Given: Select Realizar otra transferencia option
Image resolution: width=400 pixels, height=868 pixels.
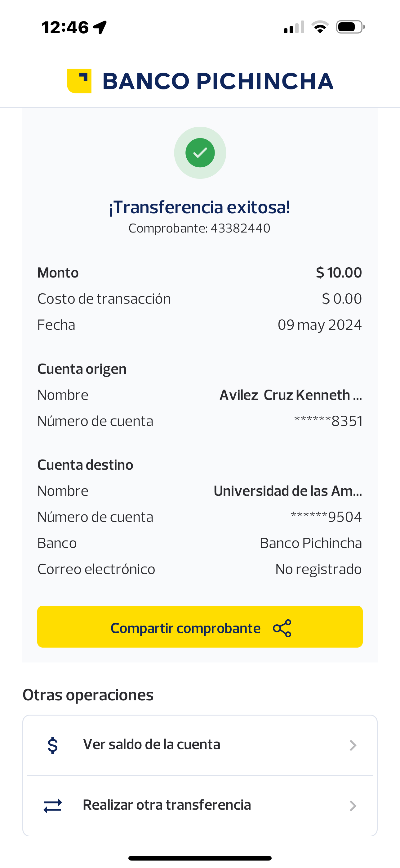Looking at the screenshot, I should click(x=167, y=805).
